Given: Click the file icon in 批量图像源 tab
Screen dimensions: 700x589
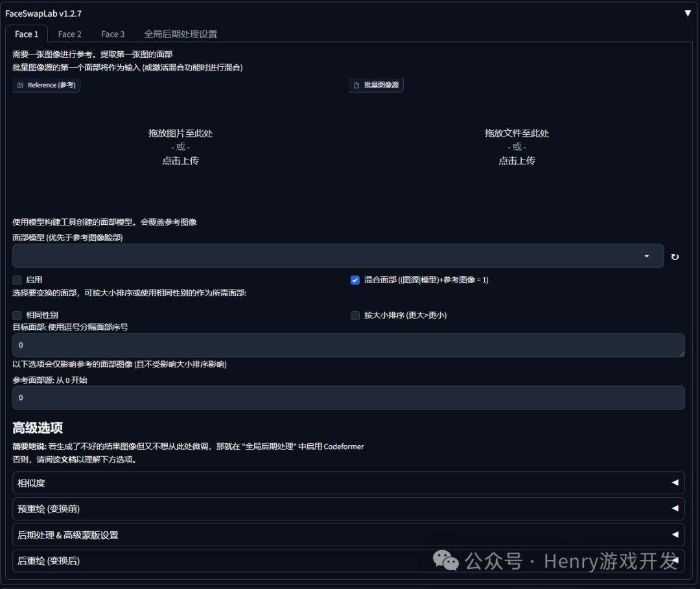Looking at the screenshot, I should pos(356,85).
